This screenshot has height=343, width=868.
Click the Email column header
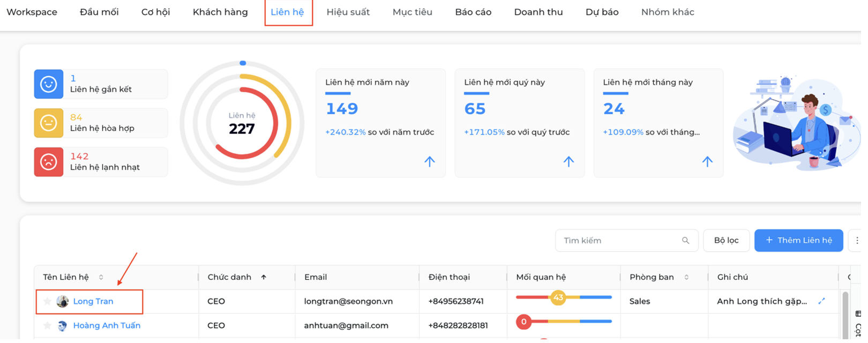[x=316, y=277]
